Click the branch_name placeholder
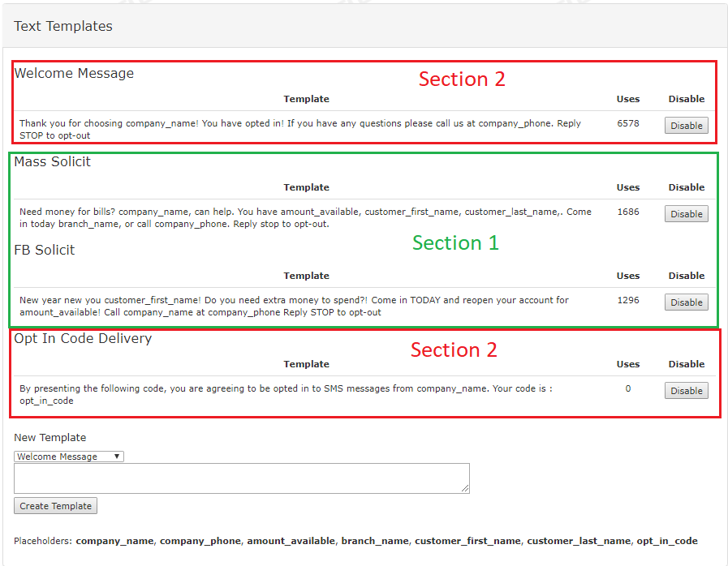 coord(375,541)
